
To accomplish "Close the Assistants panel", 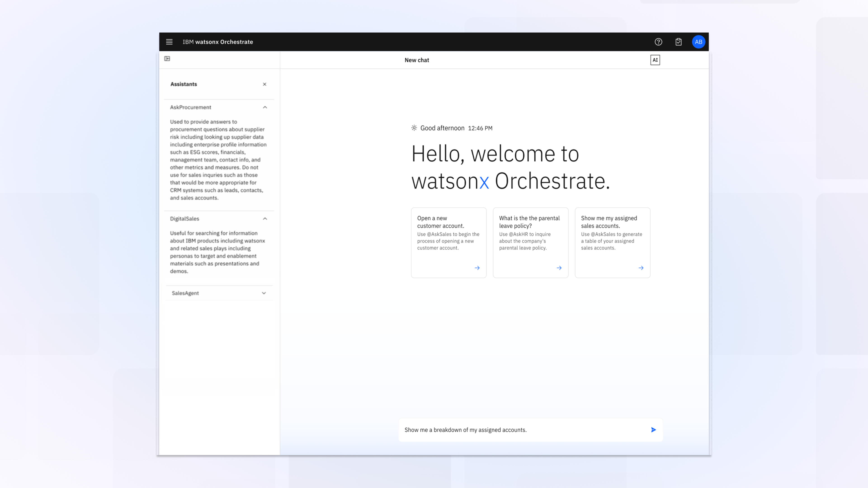I will pyautogui.click(x=264, y=84).
